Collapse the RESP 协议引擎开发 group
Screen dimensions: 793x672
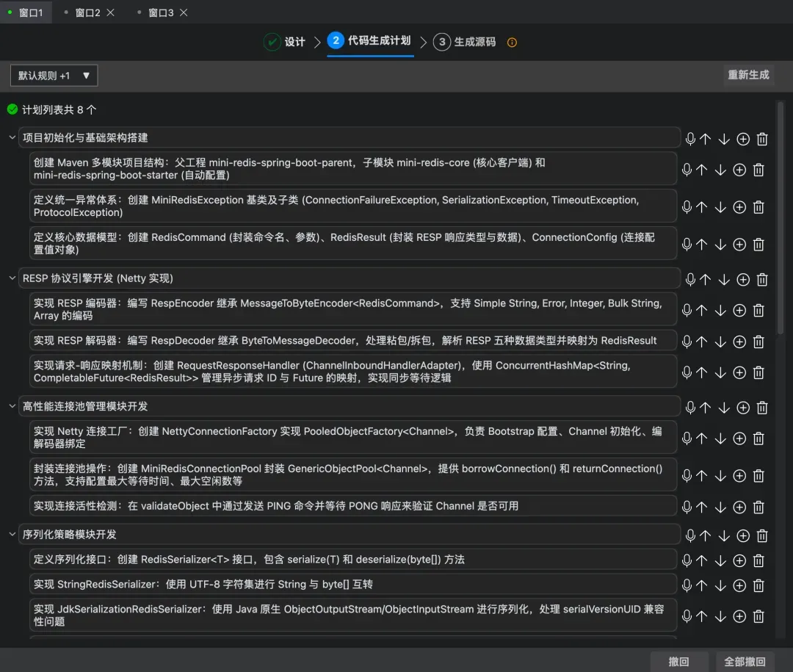(x=12, y=278)
